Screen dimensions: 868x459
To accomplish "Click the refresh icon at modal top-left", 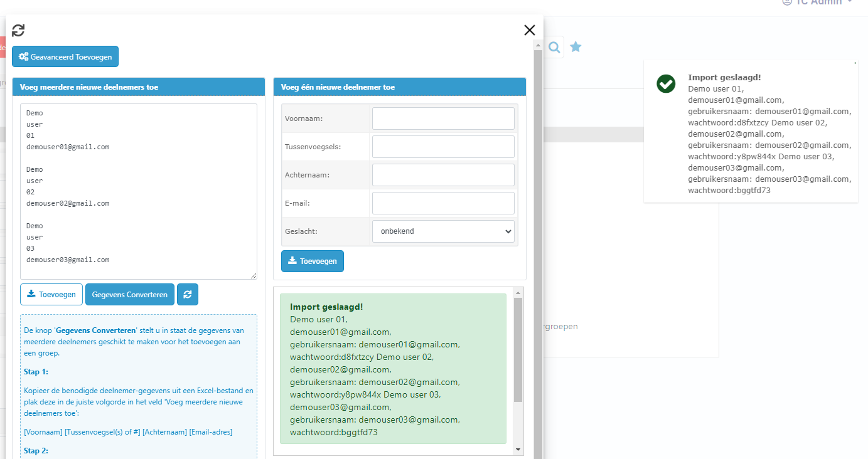I will point(18,30).
